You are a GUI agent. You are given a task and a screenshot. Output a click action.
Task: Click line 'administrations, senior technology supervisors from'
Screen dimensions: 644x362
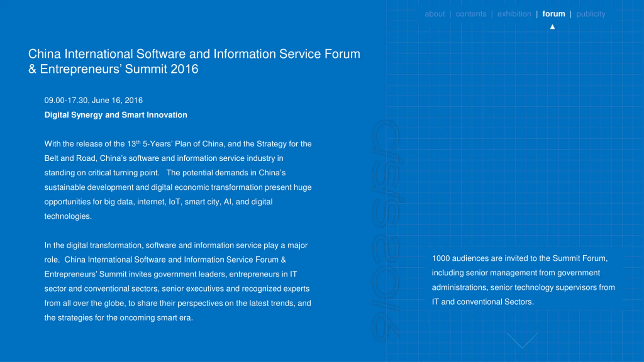[x=523, y=287]
